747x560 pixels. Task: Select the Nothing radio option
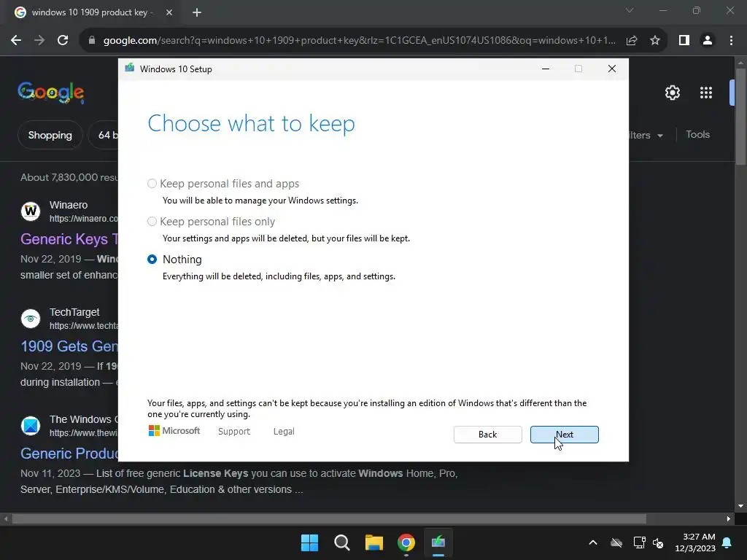tap(152, 260)
